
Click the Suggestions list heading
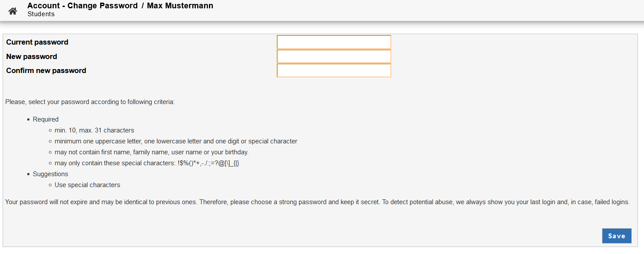pyautogui.click(x=50, y=174)
